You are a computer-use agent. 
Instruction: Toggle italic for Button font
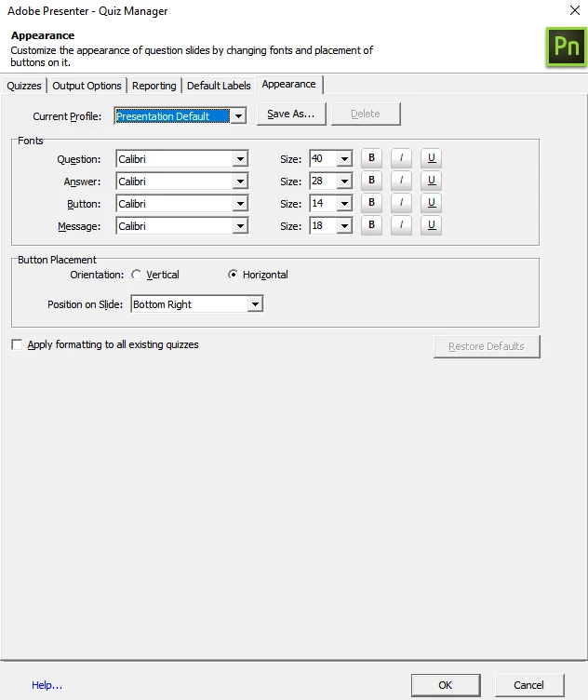[x=401, y=203]
